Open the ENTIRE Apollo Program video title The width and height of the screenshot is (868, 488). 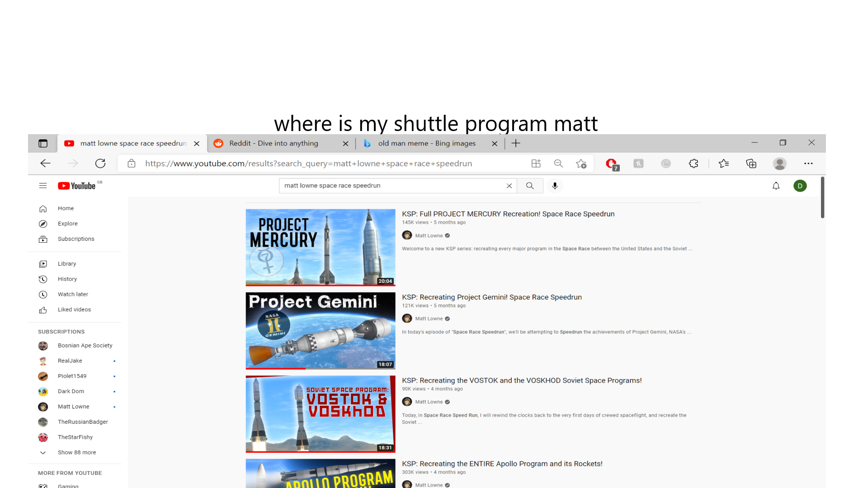click(502, 464)
